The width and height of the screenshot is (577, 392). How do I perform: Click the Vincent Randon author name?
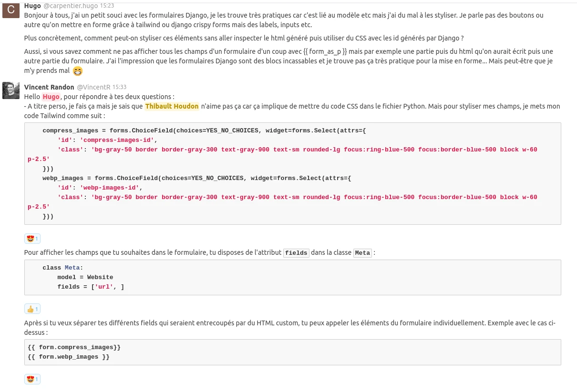click(x=49, y=87)
